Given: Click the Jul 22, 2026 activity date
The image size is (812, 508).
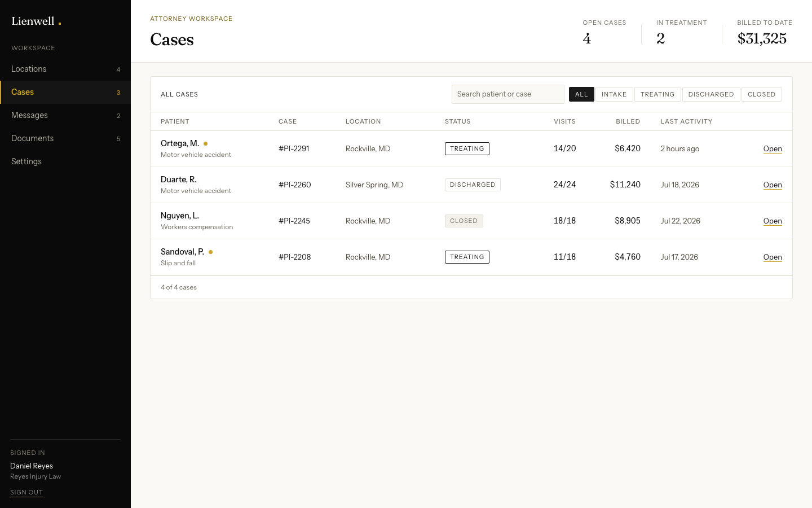Looking at the screenshot, I should (681, 221).
